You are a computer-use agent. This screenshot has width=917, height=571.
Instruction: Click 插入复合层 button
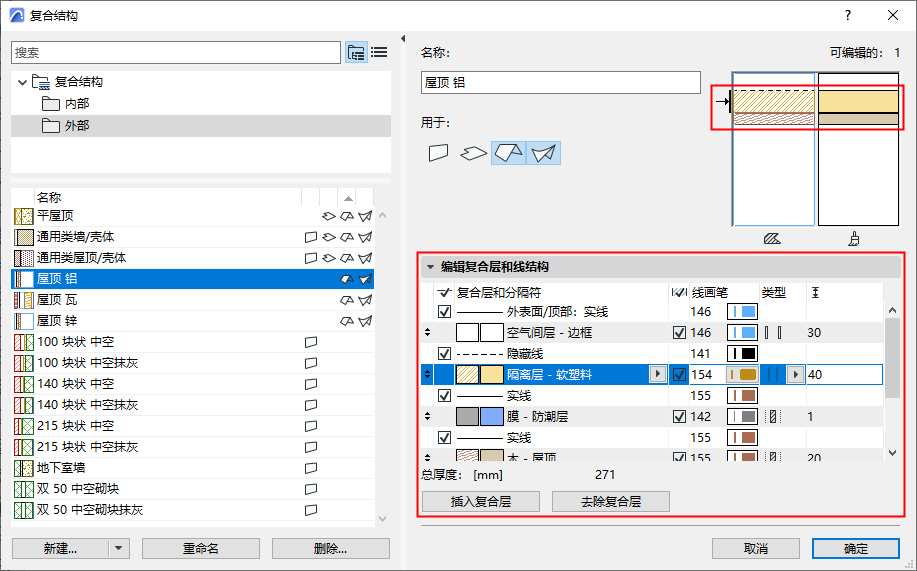pyautogui.click(x=481, y=502)
